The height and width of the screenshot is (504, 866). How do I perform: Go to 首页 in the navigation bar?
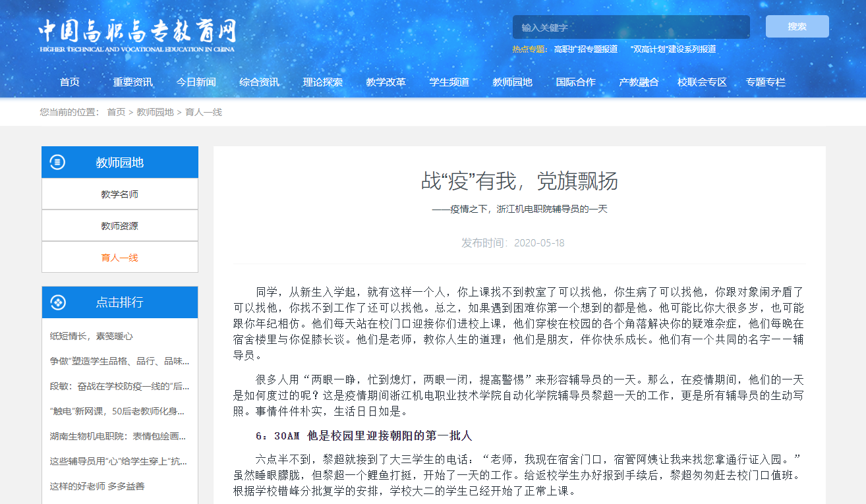[x=70, y=82]
